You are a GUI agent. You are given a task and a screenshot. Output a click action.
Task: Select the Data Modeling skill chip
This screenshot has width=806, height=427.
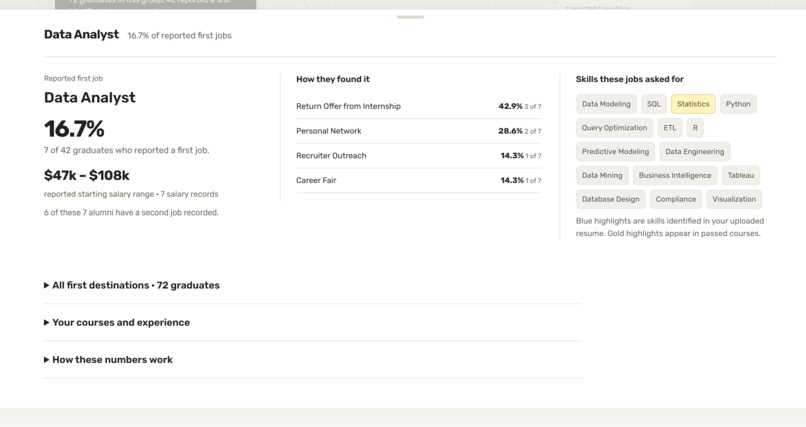pyautogui.click(x=606, y=104)
